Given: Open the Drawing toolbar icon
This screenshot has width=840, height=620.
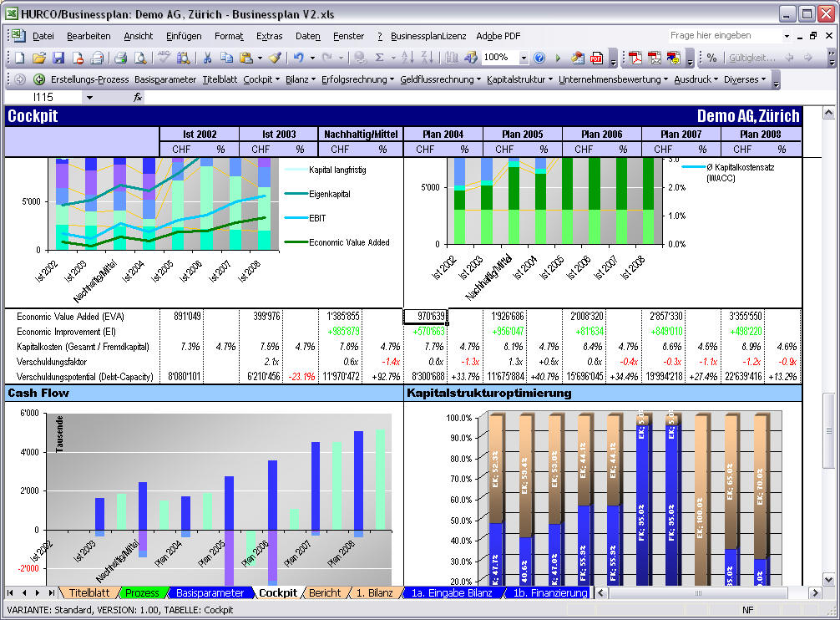Looking at the screenshot, I should (x=470, y=58).
